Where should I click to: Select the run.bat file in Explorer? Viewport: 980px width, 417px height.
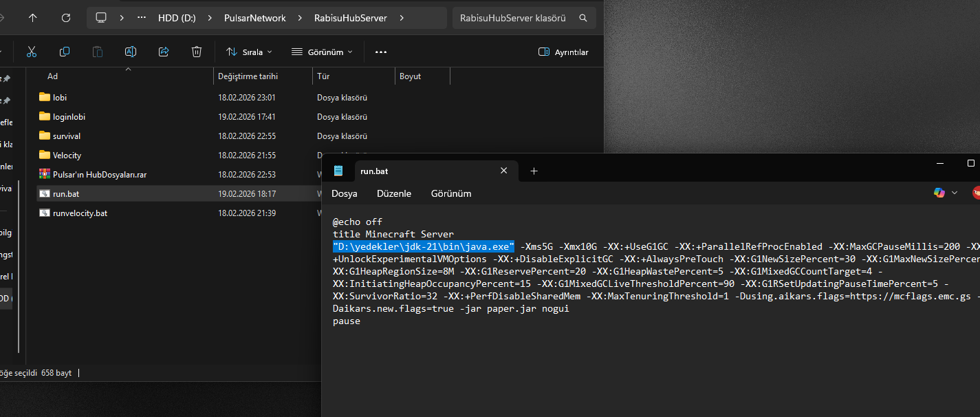[66, 194]
